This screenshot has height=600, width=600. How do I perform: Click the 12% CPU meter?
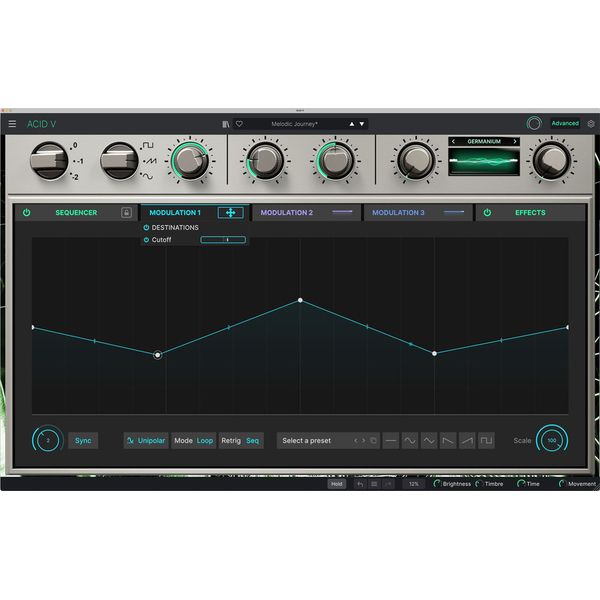pyautogui.click(x=414, y=484)
